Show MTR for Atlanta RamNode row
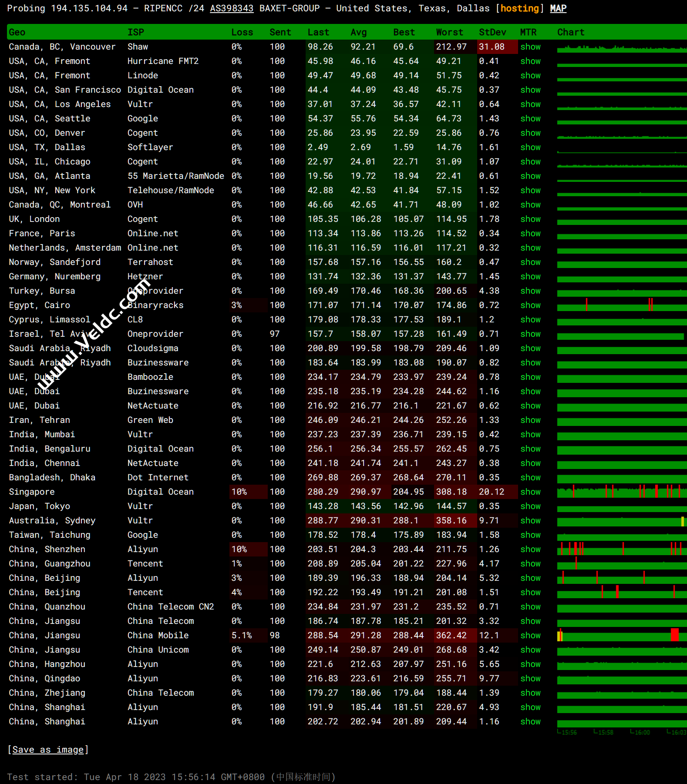This screenshot has height=784, width=687. 530,176
